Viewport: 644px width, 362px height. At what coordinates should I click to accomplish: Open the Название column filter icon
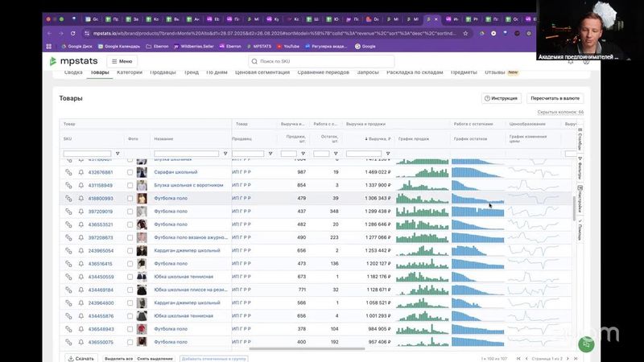point(225,154)
